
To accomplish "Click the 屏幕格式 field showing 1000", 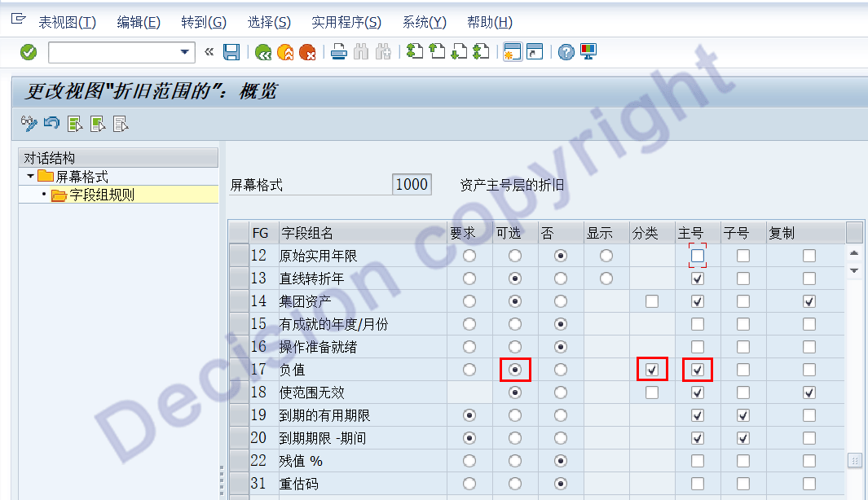I will [412, 184].
